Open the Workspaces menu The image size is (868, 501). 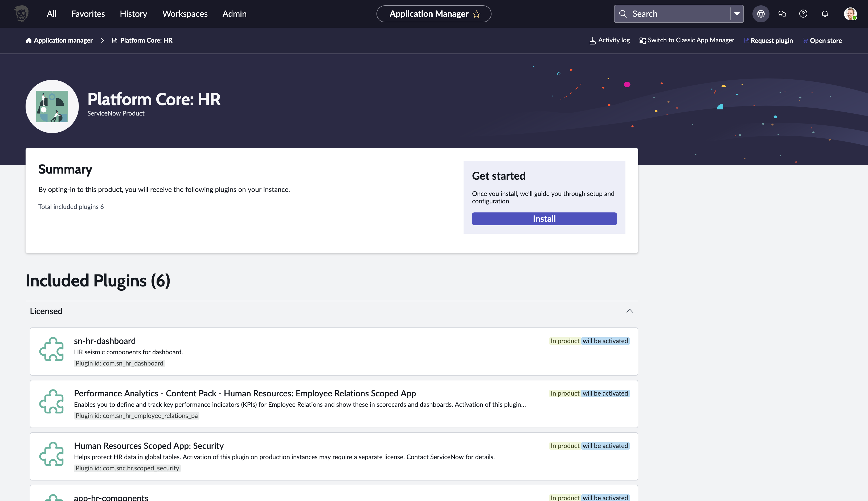(x=185, y=14)
